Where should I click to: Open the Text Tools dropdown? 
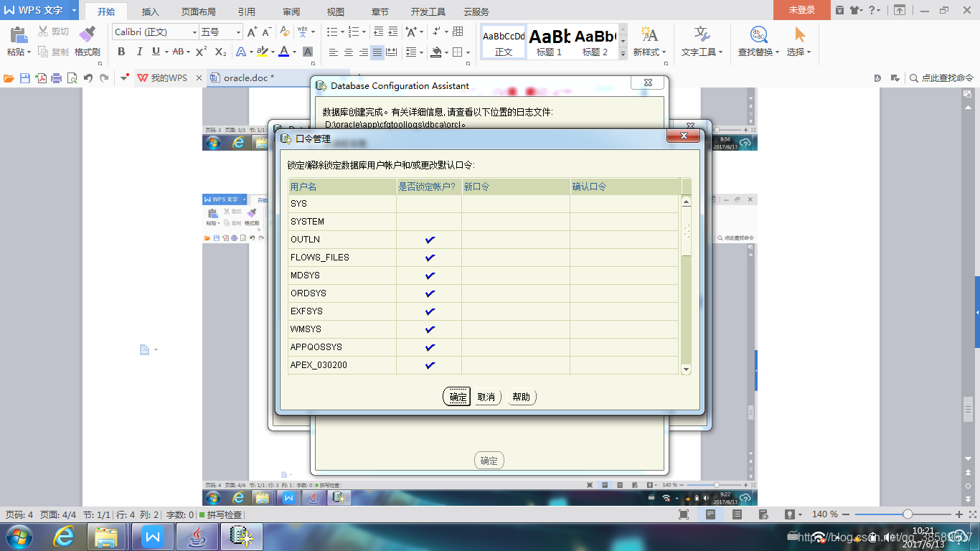720,52
